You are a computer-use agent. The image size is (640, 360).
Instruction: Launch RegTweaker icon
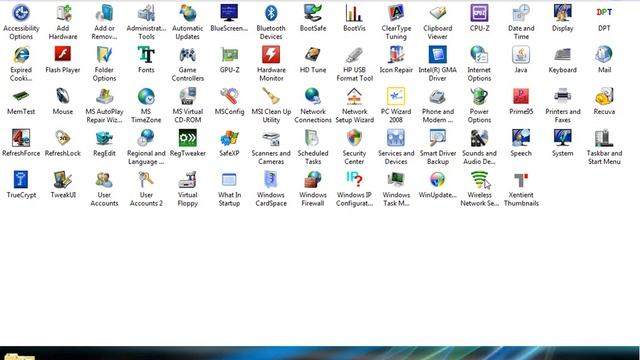coord(188,138)
